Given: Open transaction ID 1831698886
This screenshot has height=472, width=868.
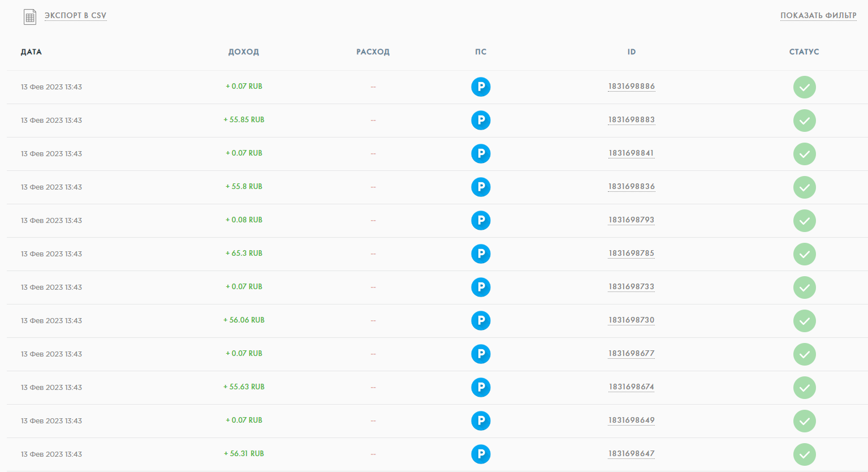Looking at the screenshot, I should click(x=632, y=87).
